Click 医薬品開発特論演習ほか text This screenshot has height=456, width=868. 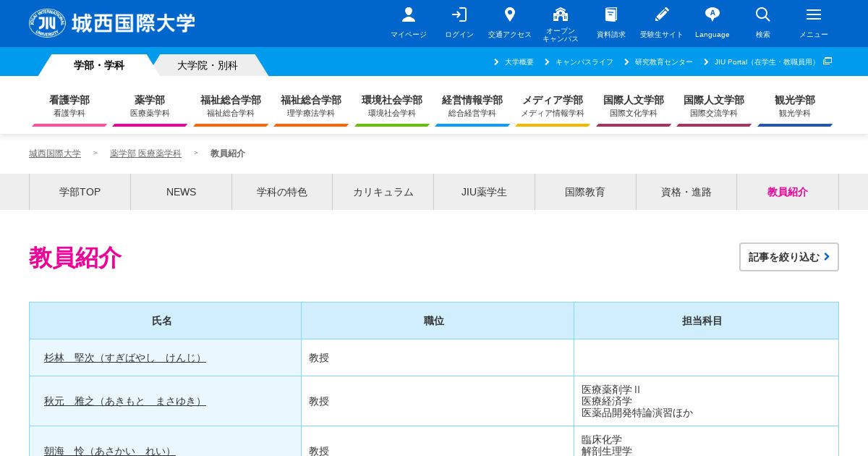pyautogui.click(x=637, y=413)
